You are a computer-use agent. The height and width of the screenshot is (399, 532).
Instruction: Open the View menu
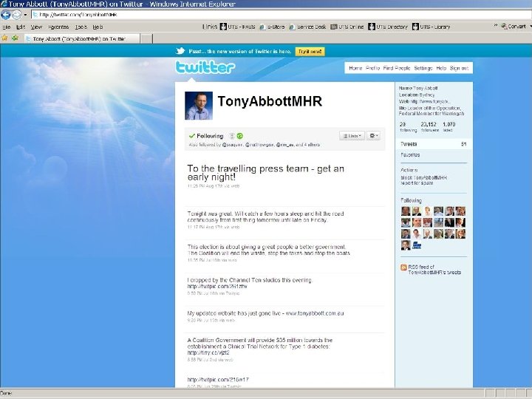(36, 27)
